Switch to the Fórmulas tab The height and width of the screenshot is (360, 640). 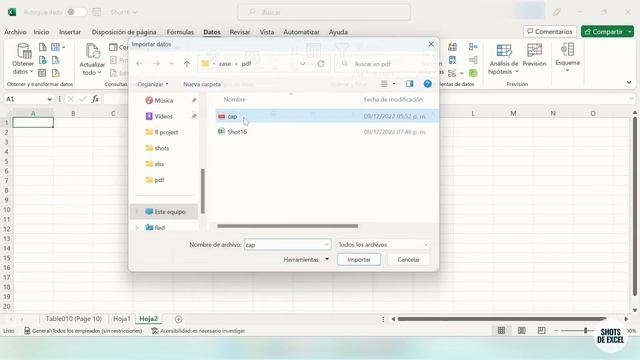[x=180, y=32]
